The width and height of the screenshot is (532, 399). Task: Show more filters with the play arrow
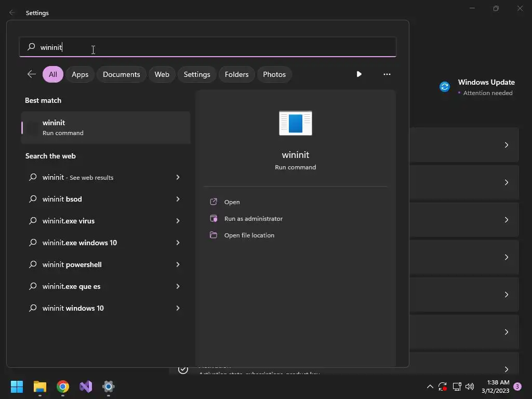359,74
